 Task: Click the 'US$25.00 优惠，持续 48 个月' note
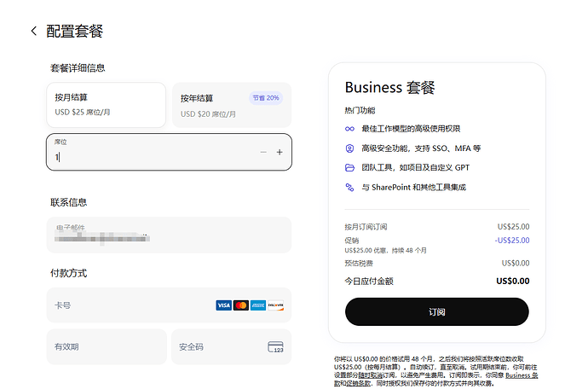tap(385, 251)
